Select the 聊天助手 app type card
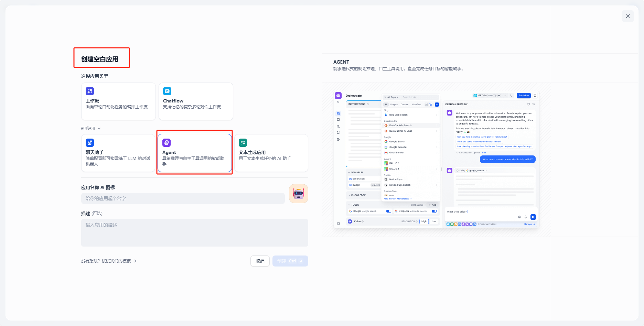The image size is (644, 326). tap(118, 153)
